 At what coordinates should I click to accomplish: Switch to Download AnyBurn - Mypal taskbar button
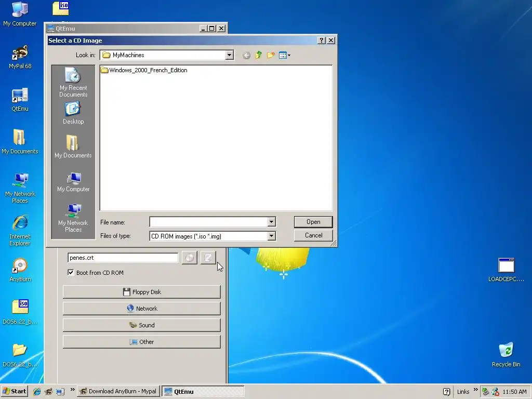[118, 391]
